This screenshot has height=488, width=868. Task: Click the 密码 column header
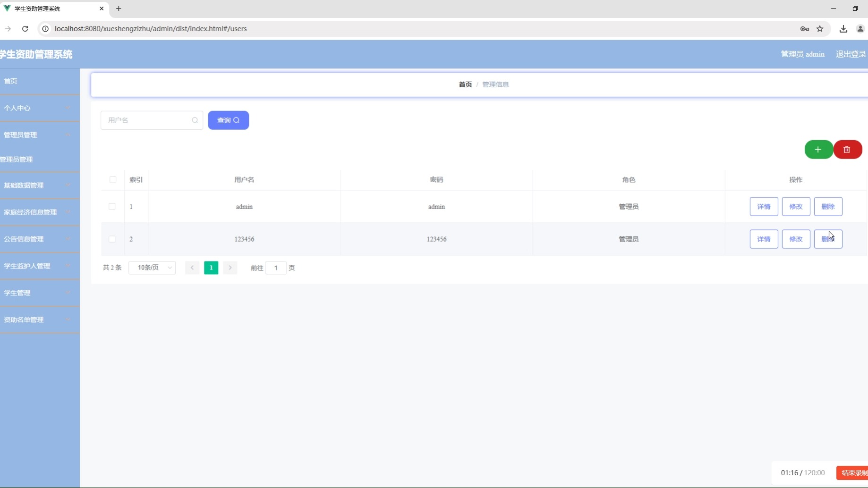click(436, 180)
